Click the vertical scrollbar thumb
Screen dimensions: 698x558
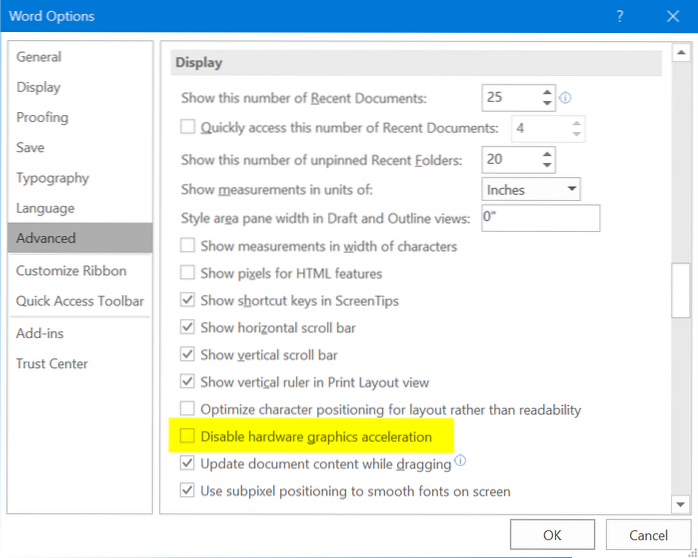coord(680,290)
